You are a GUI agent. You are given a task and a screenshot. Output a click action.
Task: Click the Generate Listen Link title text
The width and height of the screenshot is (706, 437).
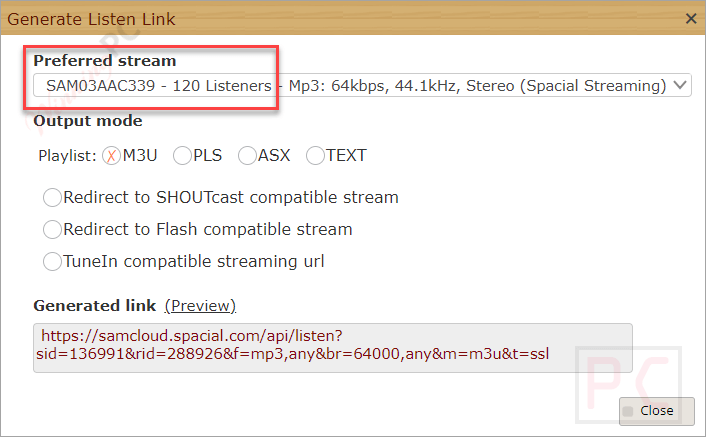pos(91,19)
